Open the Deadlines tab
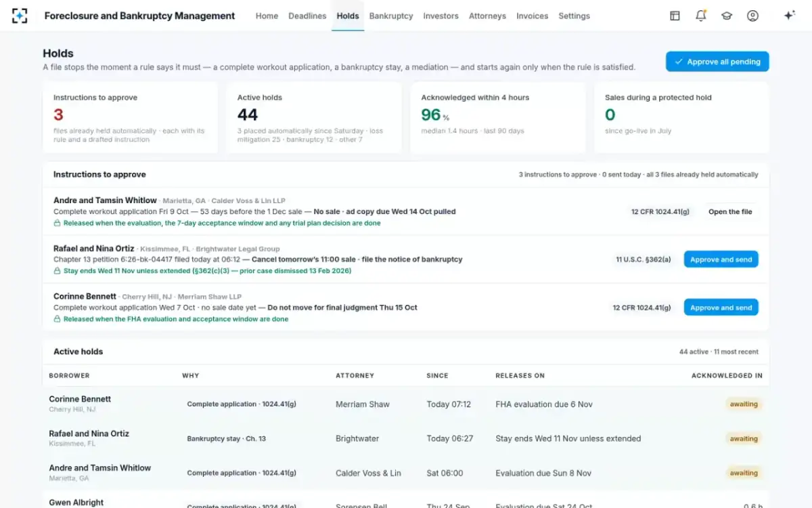This screenshot has width=812, height=508. 307,16
